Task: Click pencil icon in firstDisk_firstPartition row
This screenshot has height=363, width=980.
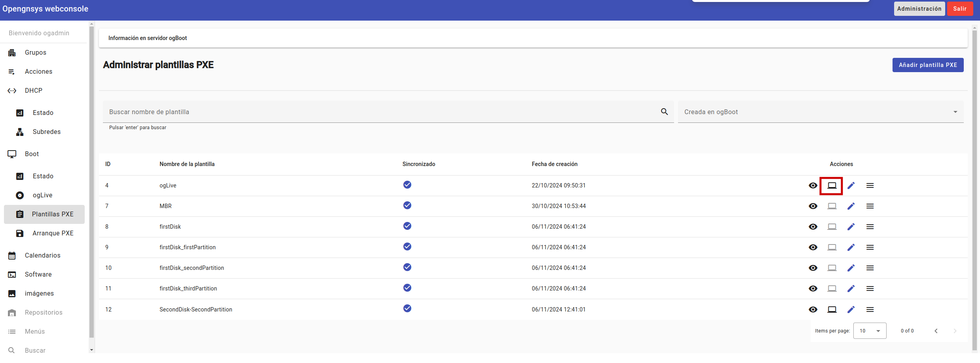Action: pyautogui.click(x=851, y=247)
